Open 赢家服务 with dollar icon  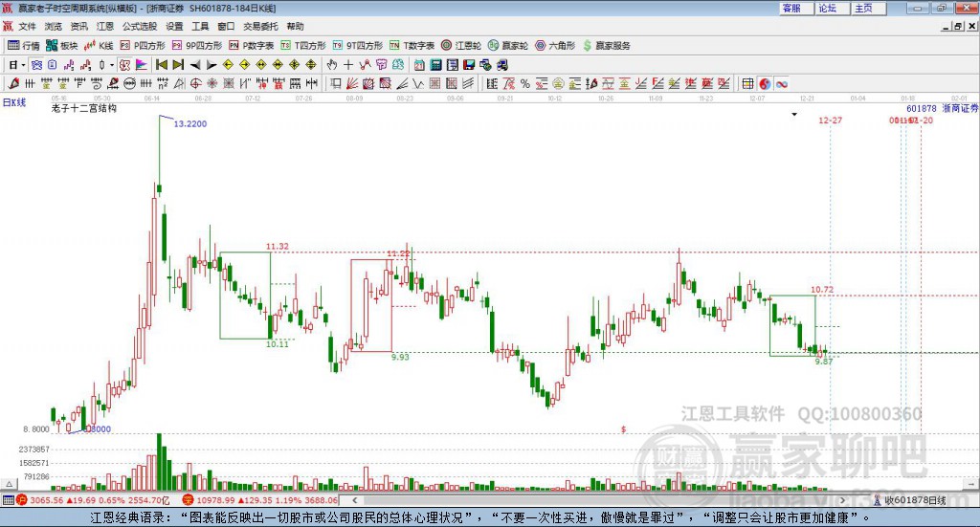[606, 46]
